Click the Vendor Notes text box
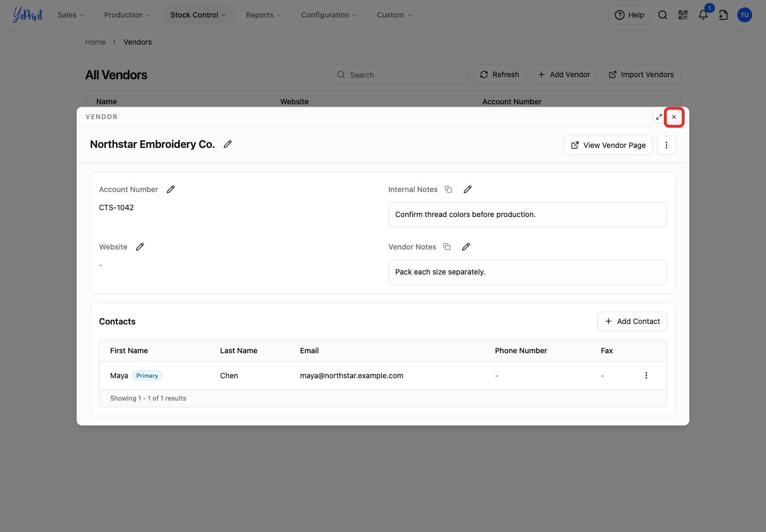The width and height of the screenshot is (766, 532). (x=528, y=272)
